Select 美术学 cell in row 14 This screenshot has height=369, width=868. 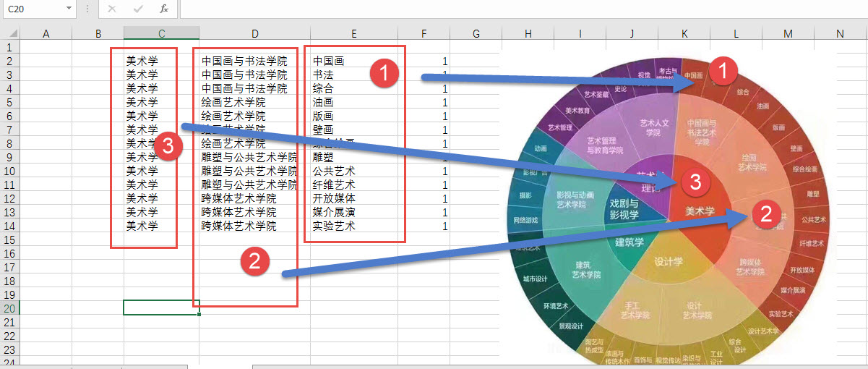click(x=161, y=226)
